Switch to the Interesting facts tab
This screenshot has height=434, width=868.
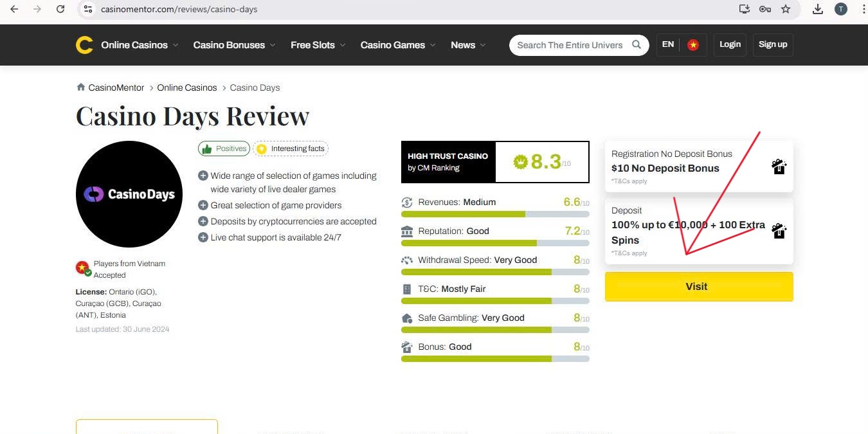coord(291,149)
